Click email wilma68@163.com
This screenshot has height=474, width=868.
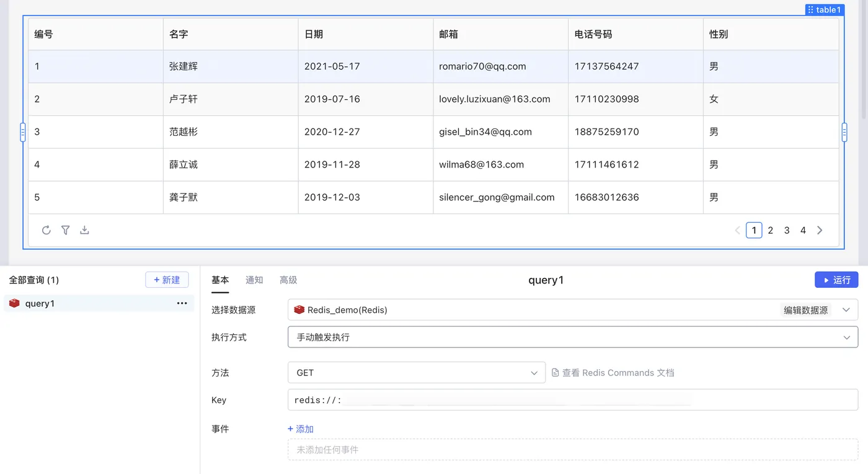(x=482, y=165)
